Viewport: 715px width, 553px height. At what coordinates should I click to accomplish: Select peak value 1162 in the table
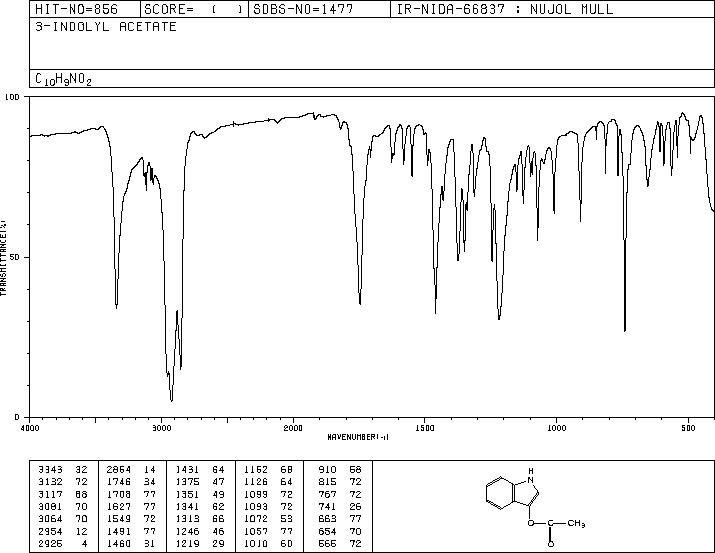point(256,470)
